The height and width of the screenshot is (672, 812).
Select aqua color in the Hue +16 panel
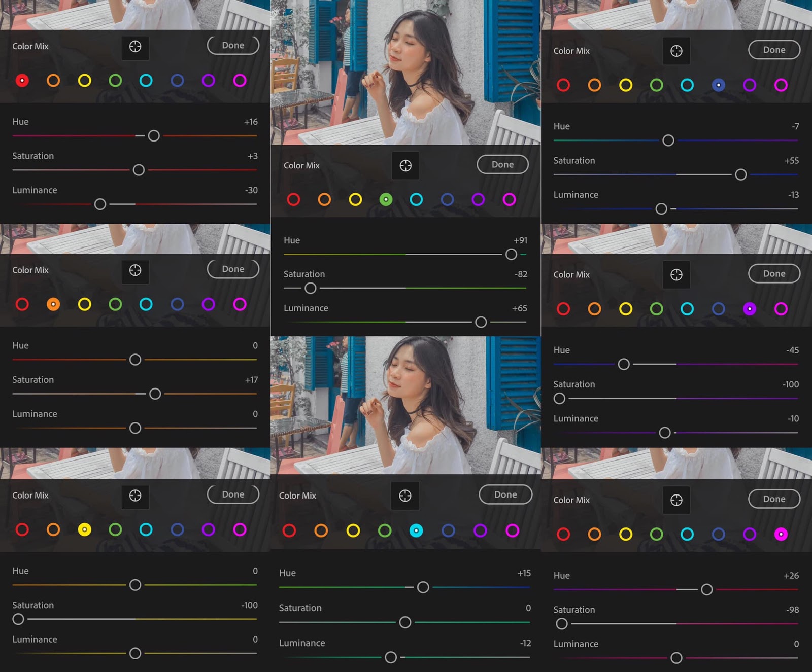point(146,80)
